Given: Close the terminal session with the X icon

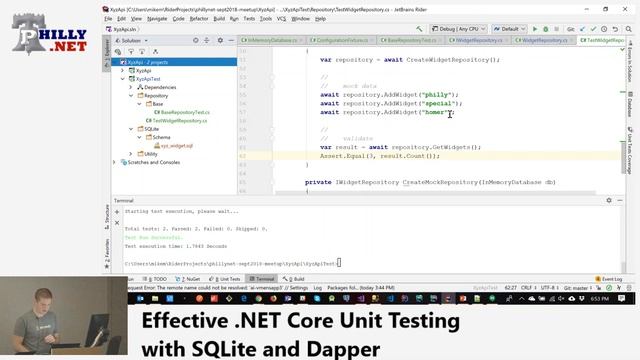Looking at the screenshot, I should [117, 222].
